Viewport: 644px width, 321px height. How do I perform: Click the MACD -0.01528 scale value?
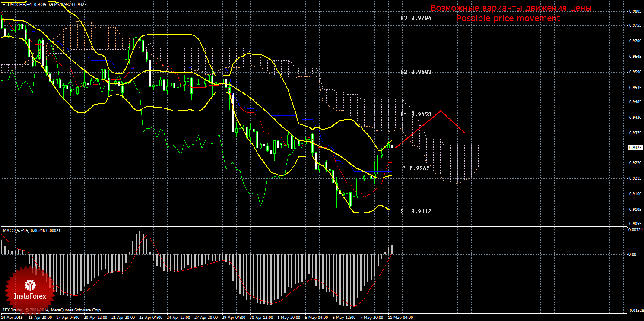(635, 311)
